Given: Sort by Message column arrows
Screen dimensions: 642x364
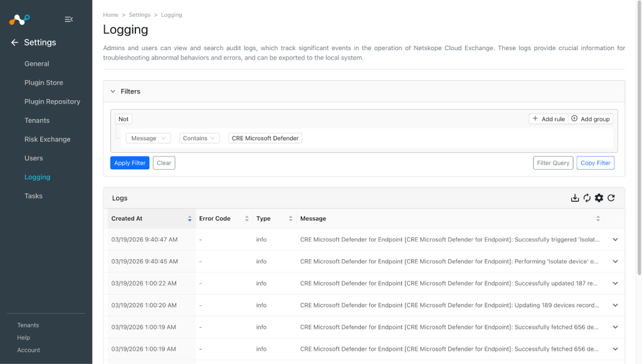Looking at the screenshot, I should pos(598,219).
